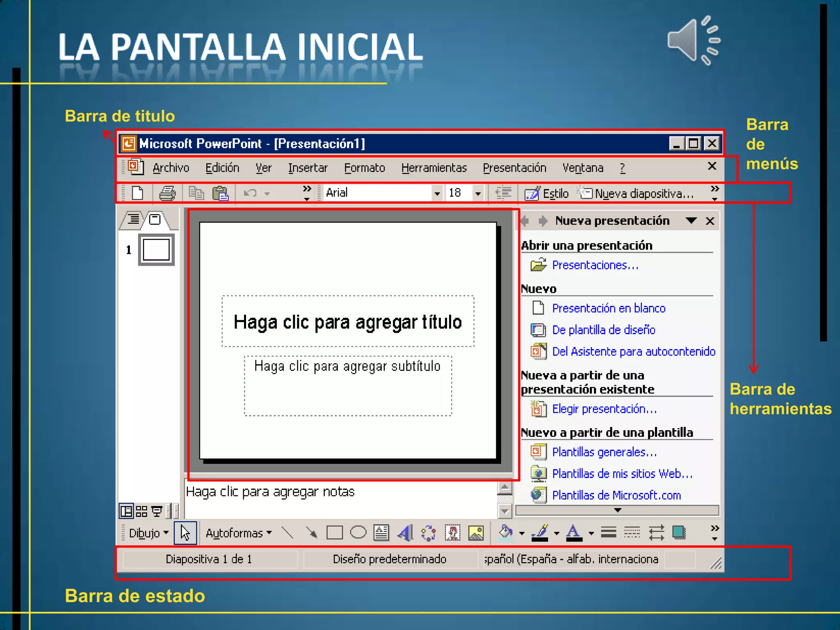Select slide 1 thumbnail in left pane
Screen dimensions: 840x630
point(156,249)
